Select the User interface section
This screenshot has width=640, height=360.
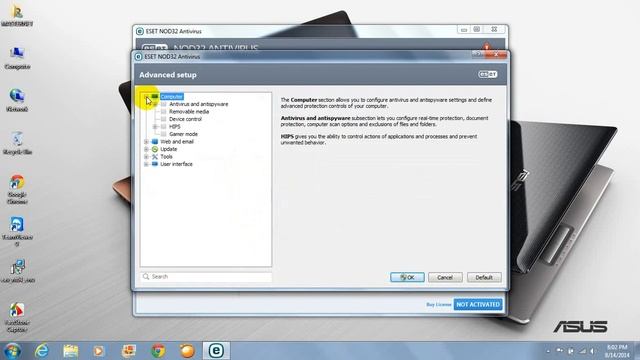point(176,164)
